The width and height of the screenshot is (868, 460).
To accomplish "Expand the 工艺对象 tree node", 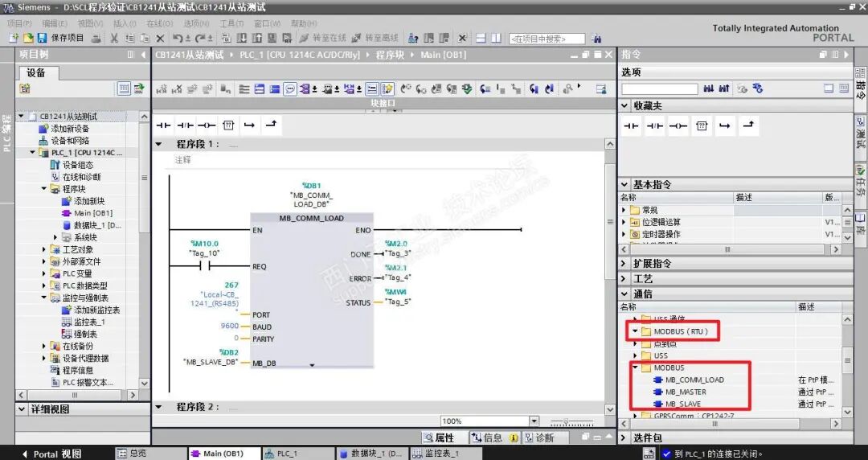I will click(x=44, y=249).
